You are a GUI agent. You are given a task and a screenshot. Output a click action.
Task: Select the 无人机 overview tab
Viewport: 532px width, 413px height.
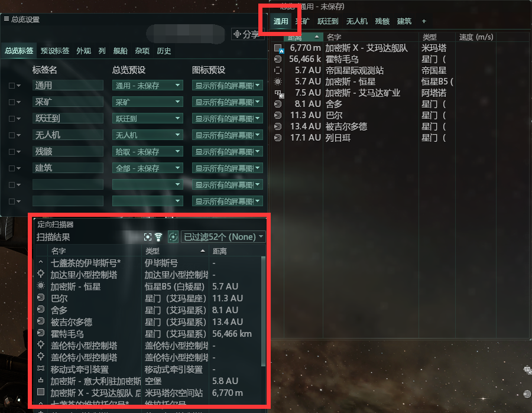pyautogui.click(x=357, y=21)
